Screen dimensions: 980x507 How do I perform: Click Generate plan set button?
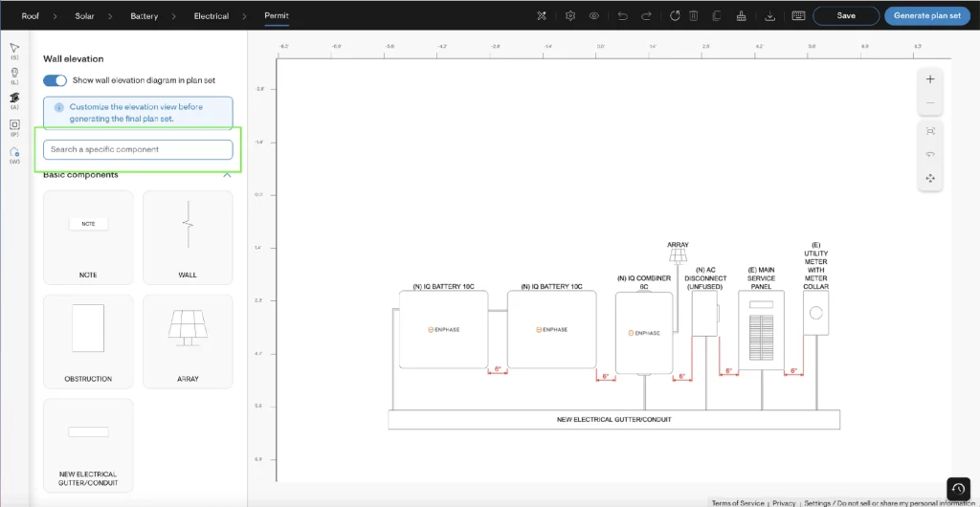(x=926, y=16)
